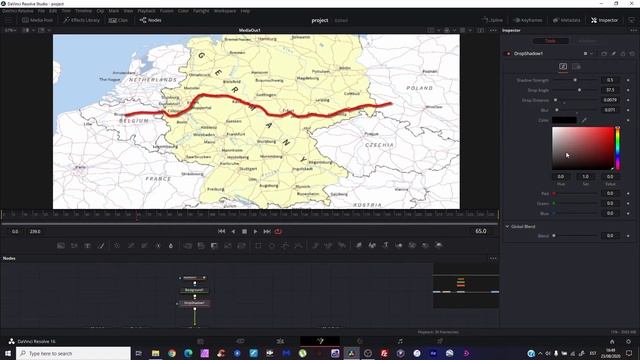
Task: Open the Workspace menu
Action: click(225, 11)
